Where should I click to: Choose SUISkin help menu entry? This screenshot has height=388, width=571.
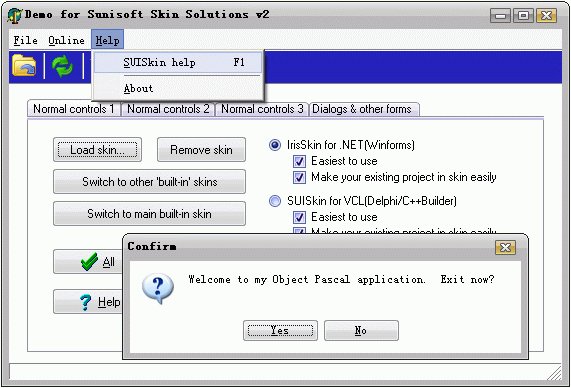[178, 62]
